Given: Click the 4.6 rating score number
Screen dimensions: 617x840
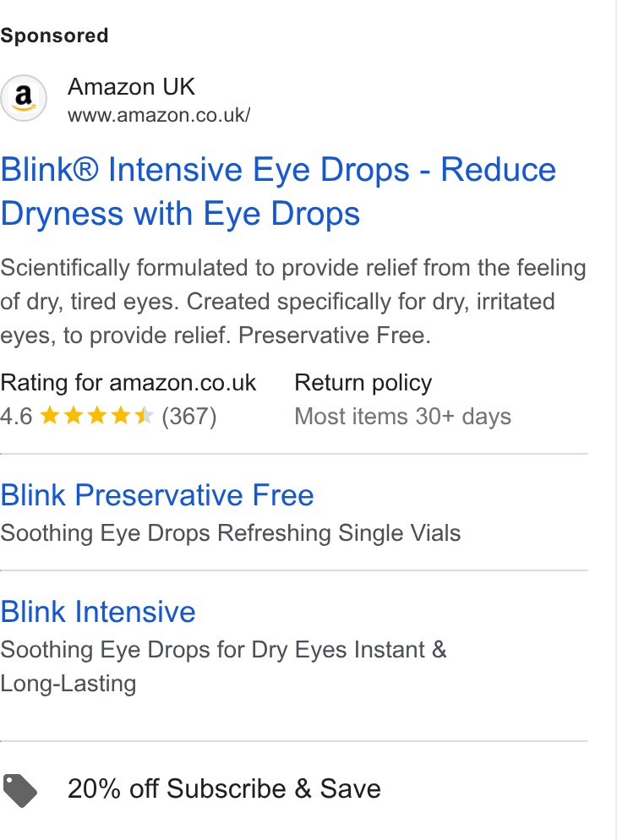Looking at the screenshot, I should (x=16, y=417).
